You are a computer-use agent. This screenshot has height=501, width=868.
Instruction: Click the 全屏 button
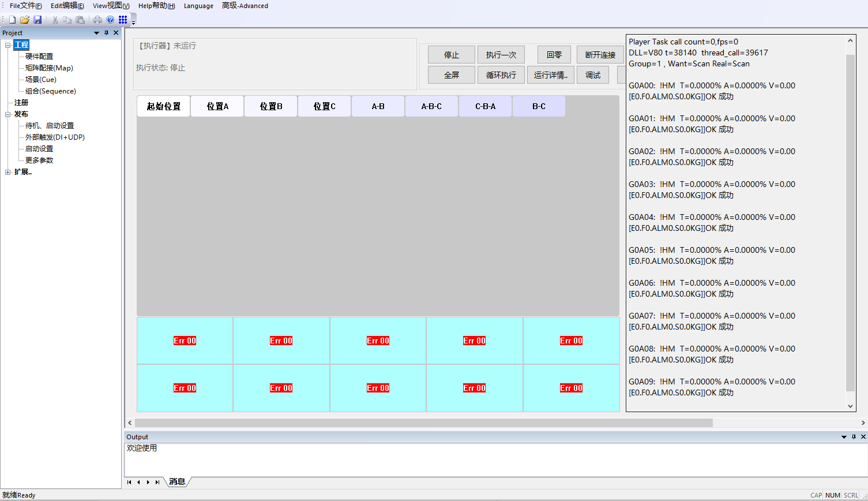452,75
